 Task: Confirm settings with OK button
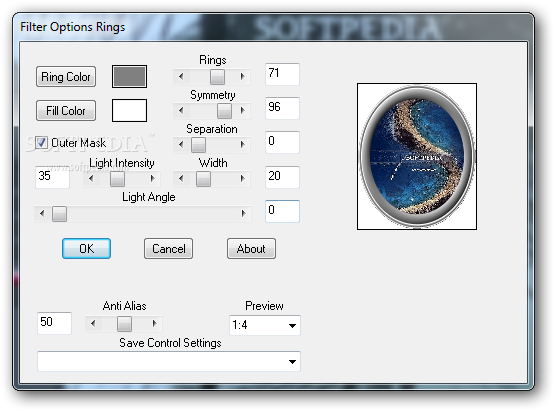[86, 249]
